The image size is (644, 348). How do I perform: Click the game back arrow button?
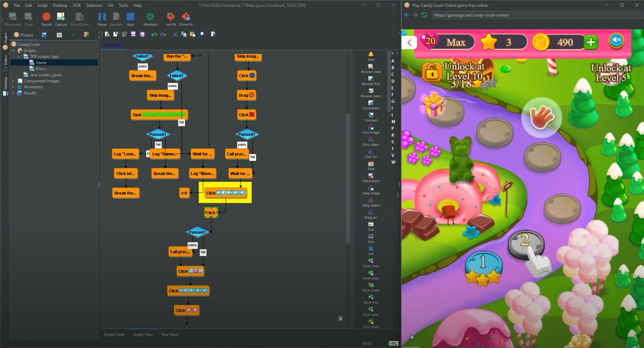(409, 43)
